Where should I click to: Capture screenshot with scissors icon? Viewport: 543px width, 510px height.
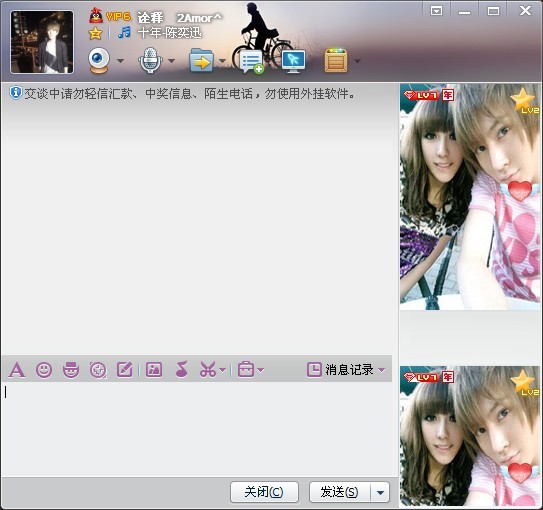[208, 369]
